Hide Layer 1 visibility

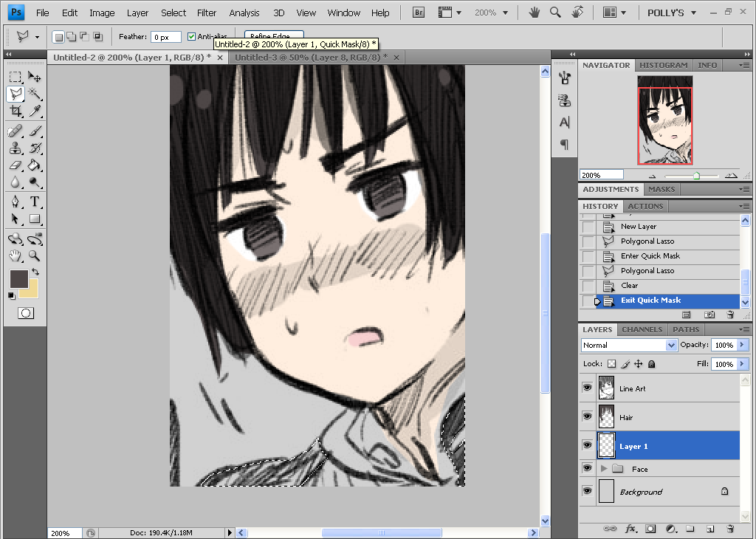coord(587,445)
